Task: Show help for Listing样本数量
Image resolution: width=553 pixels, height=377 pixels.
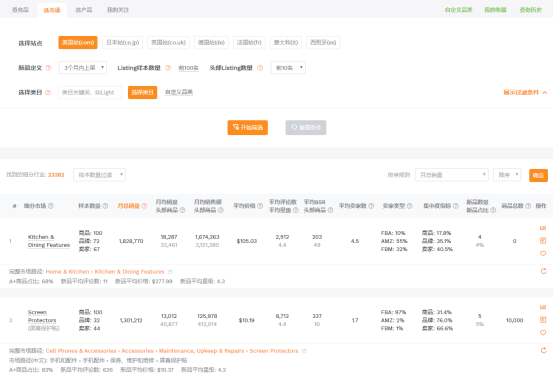Action: click(x=168, y=68)
